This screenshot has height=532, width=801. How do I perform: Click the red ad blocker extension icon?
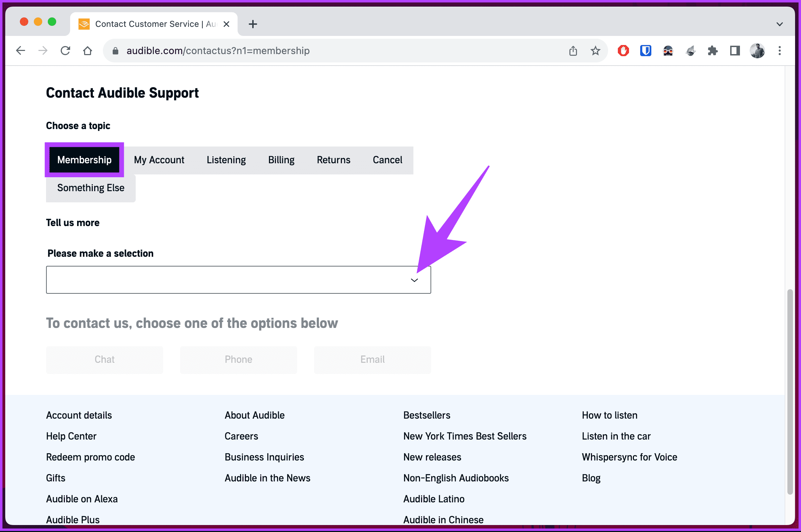(x=623, y=51)
